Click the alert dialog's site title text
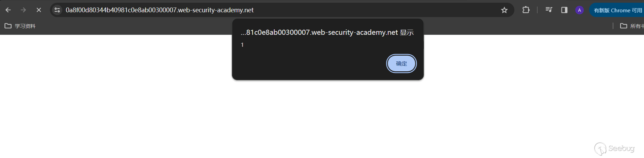The image size is (644, 158). coord(327,32)
